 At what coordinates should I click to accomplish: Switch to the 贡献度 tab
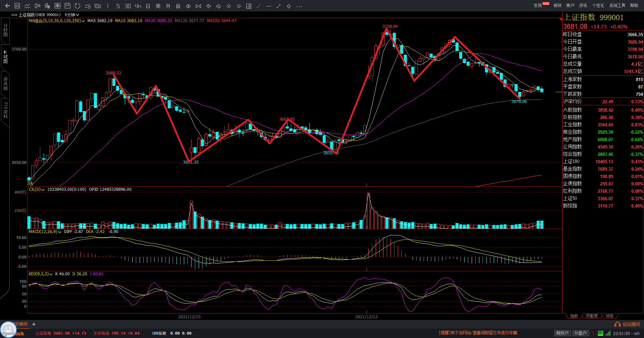click(592, 316)
